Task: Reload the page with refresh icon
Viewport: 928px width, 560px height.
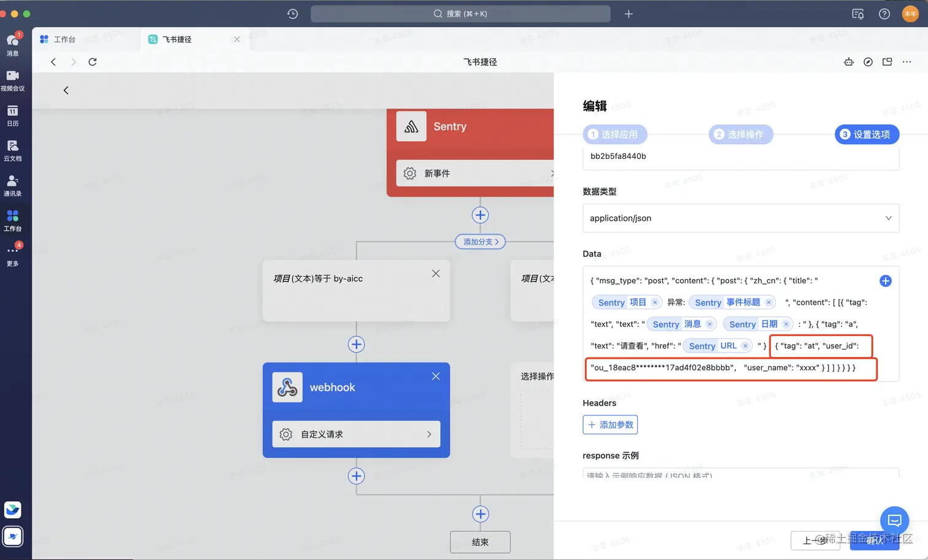Action: pos(93,62)
